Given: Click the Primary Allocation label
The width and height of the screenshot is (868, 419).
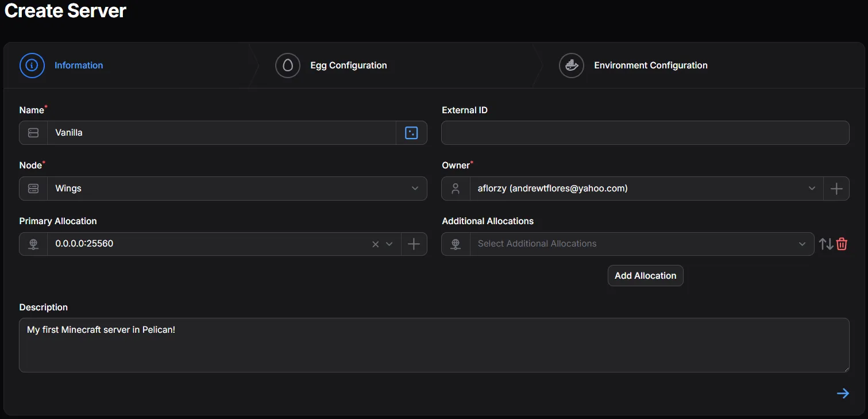Looking at the screenshot, I should [x=58, y=221].
